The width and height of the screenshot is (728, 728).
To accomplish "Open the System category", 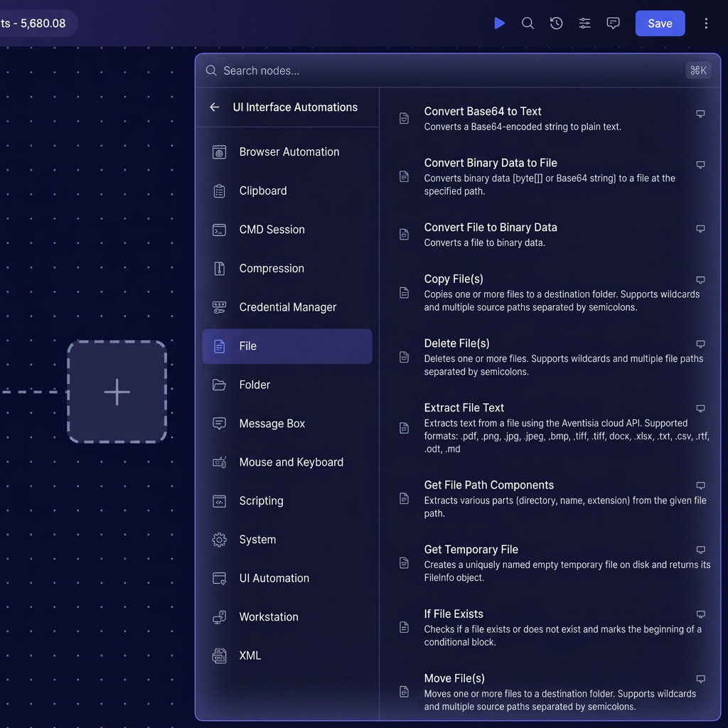I will 287,540.
